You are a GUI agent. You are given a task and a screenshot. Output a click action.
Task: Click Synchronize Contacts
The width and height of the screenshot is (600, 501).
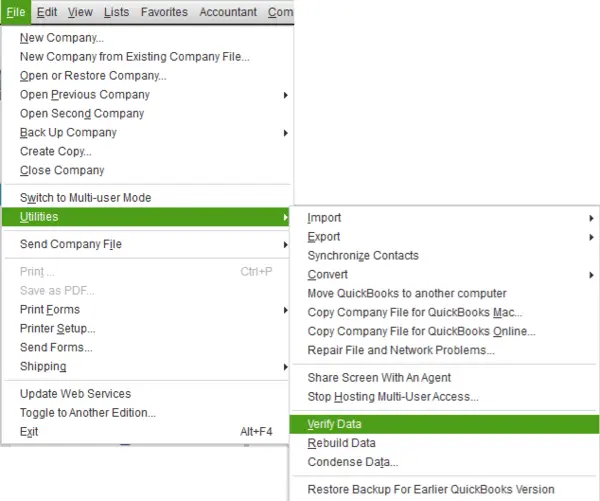(x=363, y=256)
